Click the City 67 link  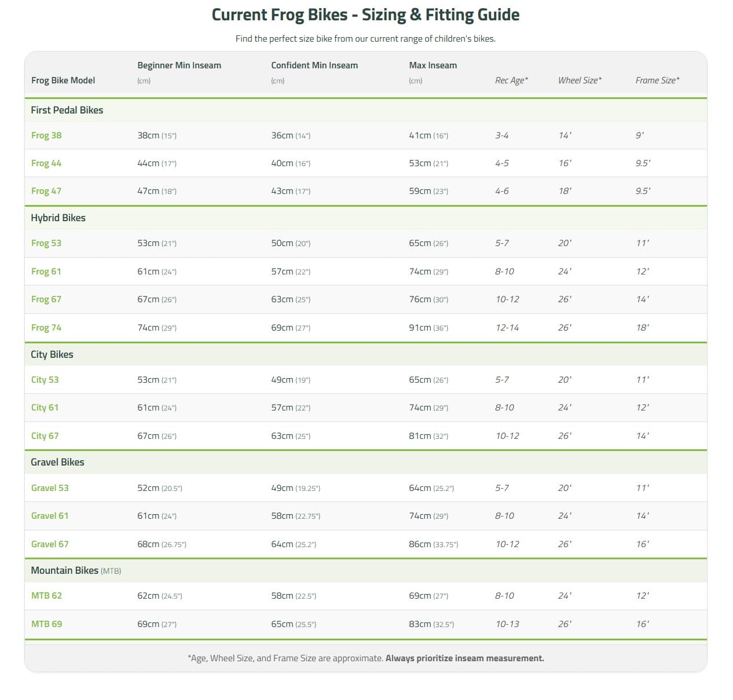pos(45,436)
